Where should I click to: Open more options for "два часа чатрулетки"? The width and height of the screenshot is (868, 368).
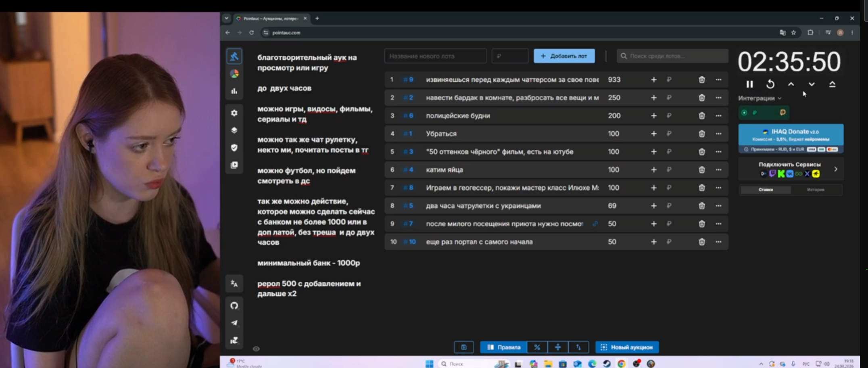(x=719, y=206)
